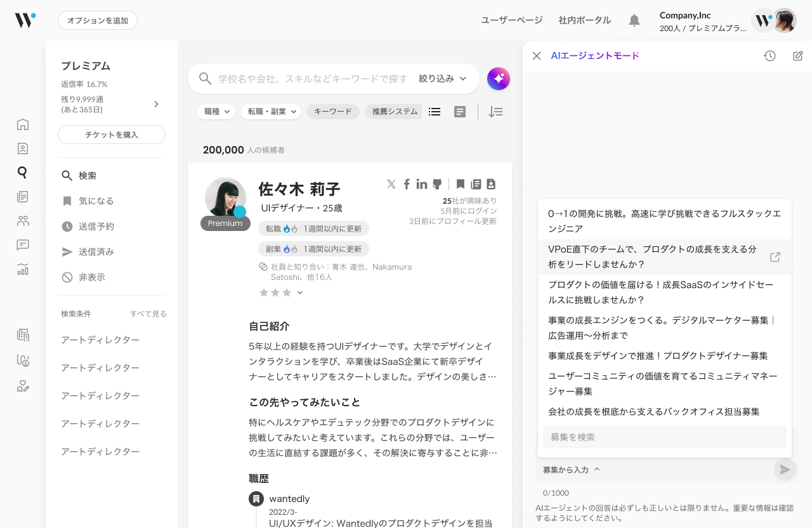Switch to list view layout
The width and height of the screenshot is (812, 528).
pyautogui.click(x=435, y=112)
